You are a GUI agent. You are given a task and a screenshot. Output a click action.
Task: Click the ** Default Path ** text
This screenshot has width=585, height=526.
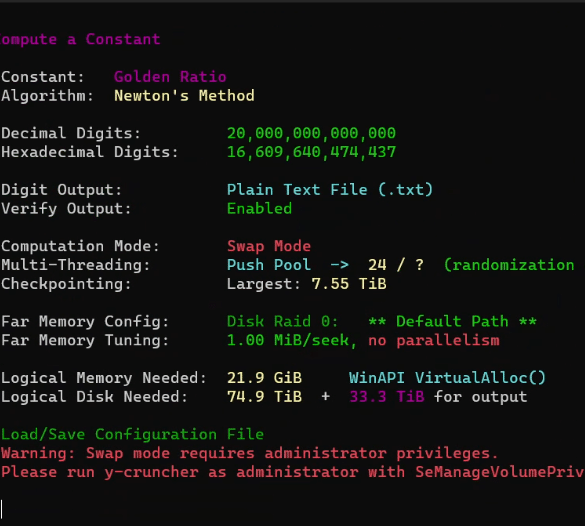pyautogui.click(x=452, y=322)
